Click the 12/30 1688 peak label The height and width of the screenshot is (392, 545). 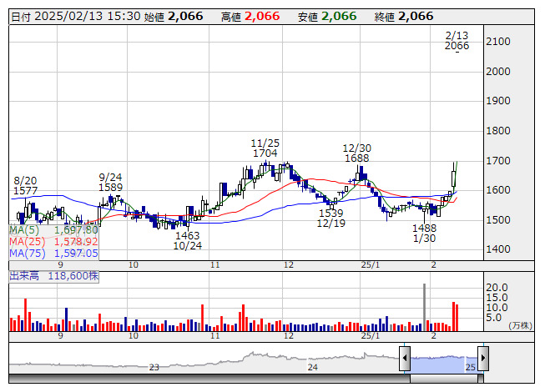click(357, 153)
